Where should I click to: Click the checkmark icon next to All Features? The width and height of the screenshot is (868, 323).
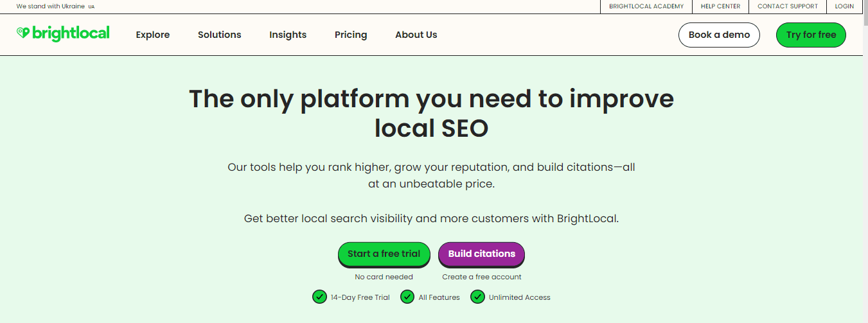(407, 297)
